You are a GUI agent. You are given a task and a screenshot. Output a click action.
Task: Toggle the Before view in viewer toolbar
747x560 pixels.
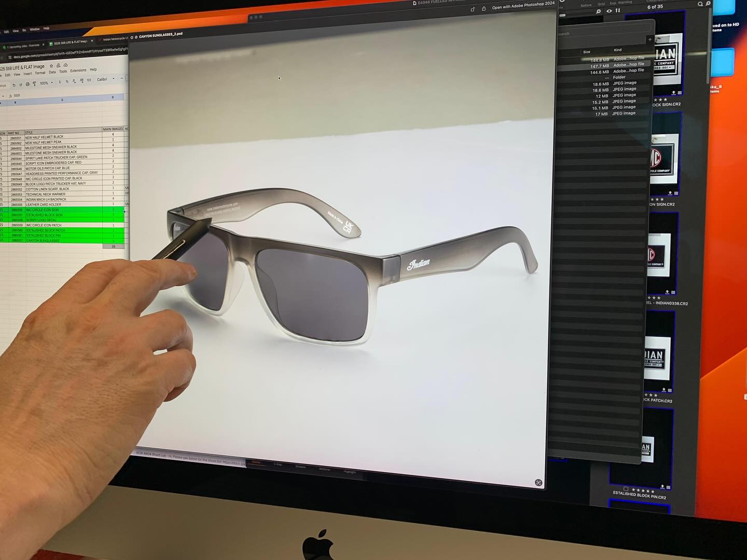[x=586, y=5]
